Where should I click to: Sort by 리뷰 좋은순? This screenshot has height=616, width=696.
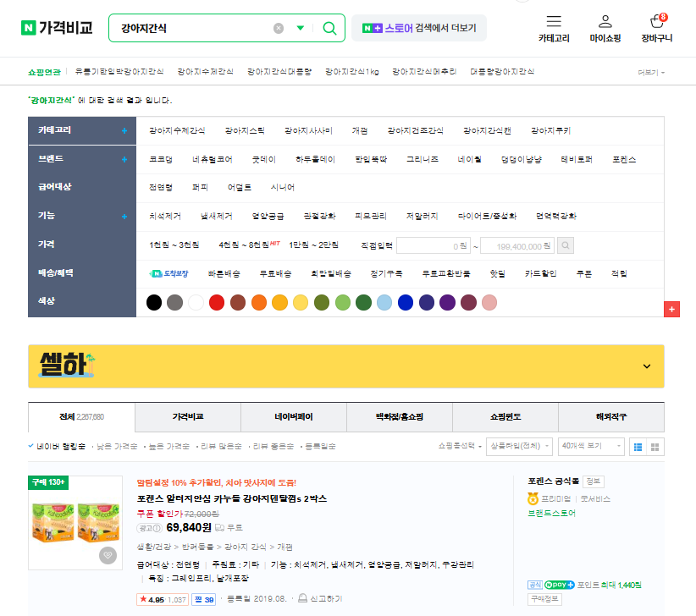coord(273,446)
